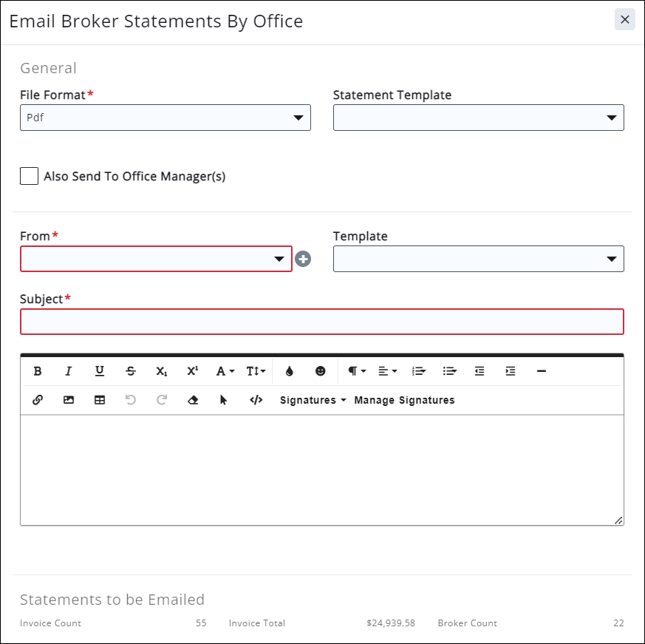Click into the Subject field

click(x=321, y=322)
